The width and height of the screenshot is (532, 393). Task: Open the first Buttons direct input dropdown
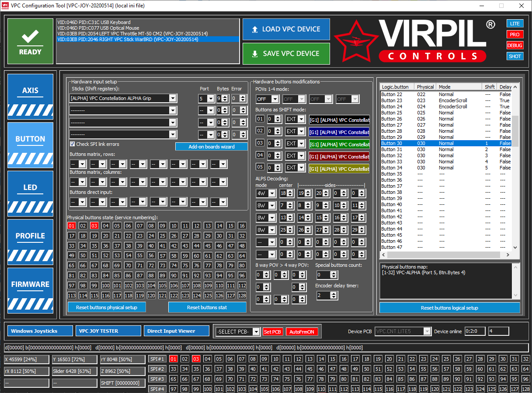(x=78, y=202)
